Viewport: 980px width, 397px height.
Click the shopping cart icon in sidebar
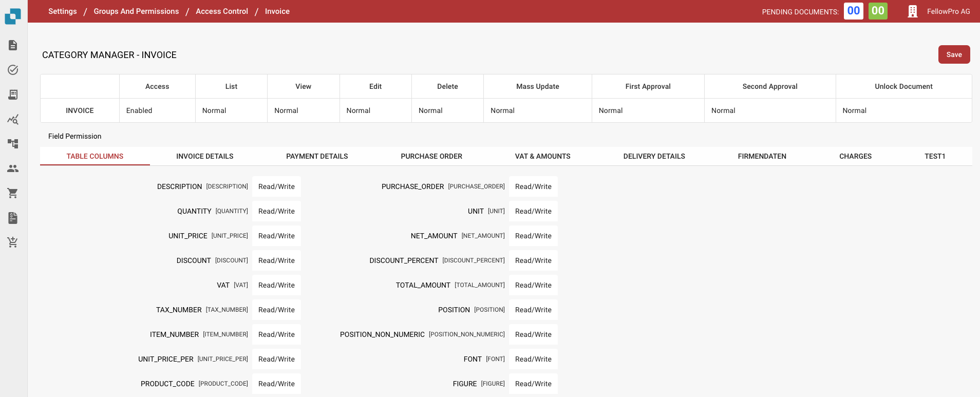[13, 193]
